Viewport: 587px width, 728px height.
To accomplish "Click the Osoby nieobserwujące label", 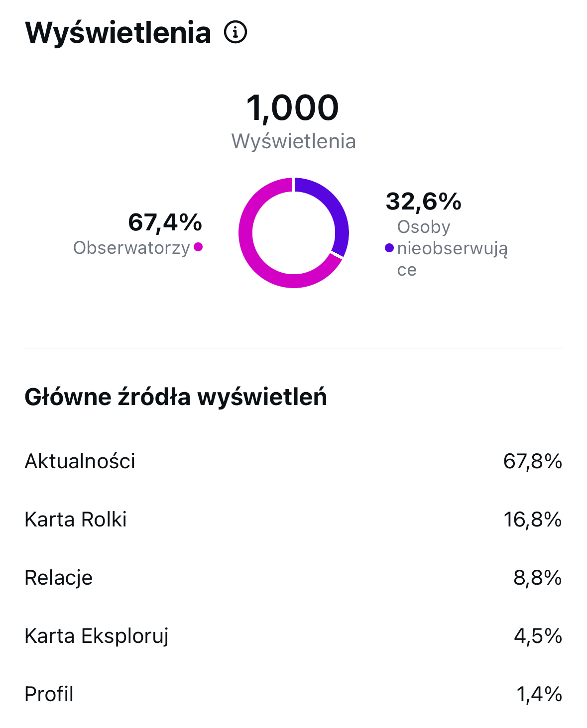I will click(451, 248).
